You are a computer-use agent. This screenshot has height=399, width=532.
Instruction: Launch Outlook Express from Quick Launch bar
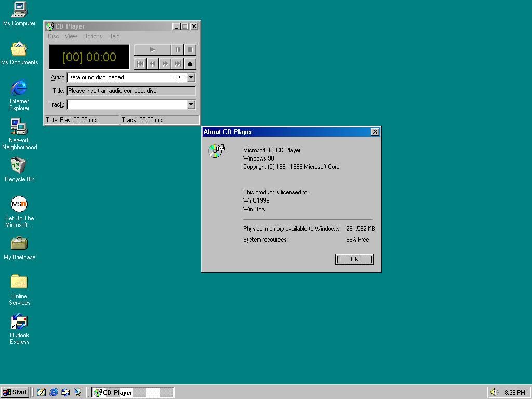coord(65,392)
